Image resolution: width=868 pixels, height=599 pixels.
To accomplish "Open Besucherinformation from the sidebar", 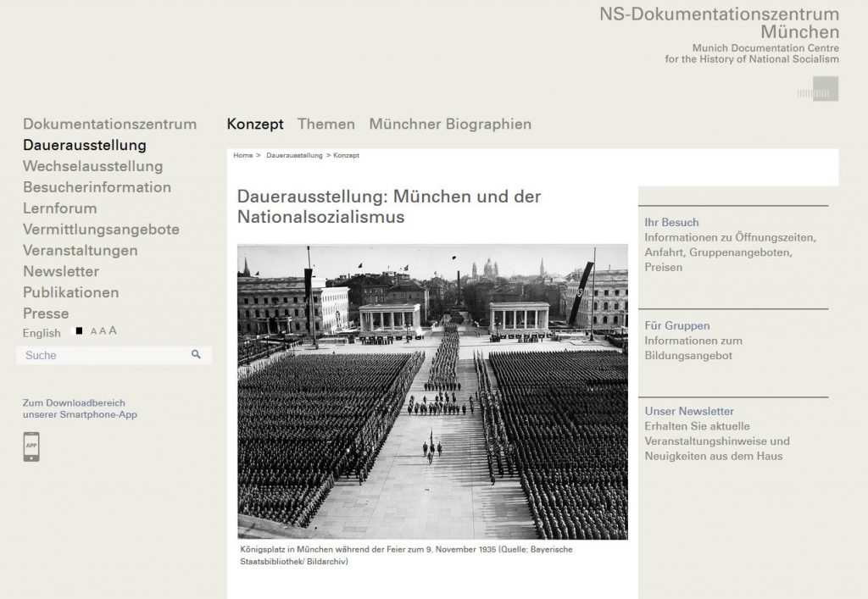I will point(97,187).
